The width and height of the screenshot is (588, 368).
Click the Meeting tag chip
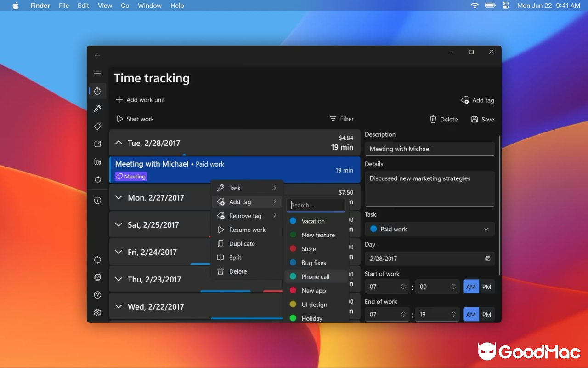131,177
